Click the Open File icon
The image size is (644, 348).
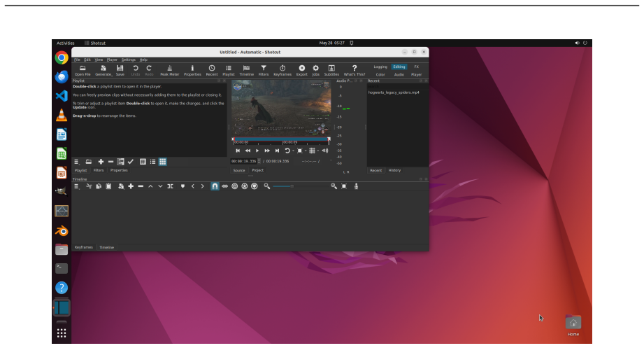tap(82, 70)
